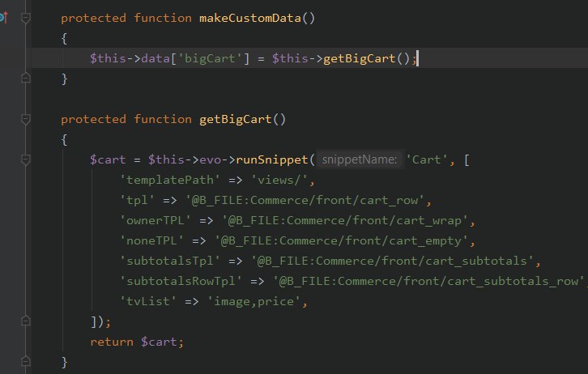The image size is (588, 374).
Task: Click the fold end marker of getBigCart closing brace
Action: (25, 361)
